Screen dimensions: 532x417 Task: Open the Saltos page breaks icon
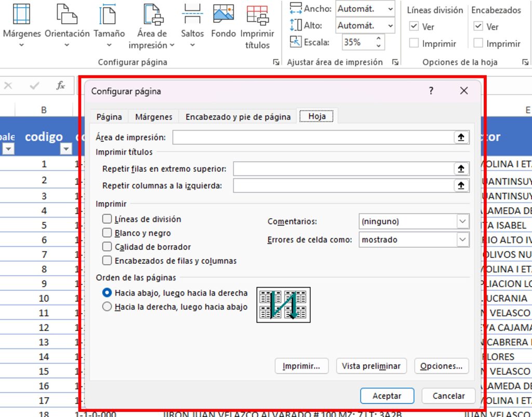(x=192, y=15)
